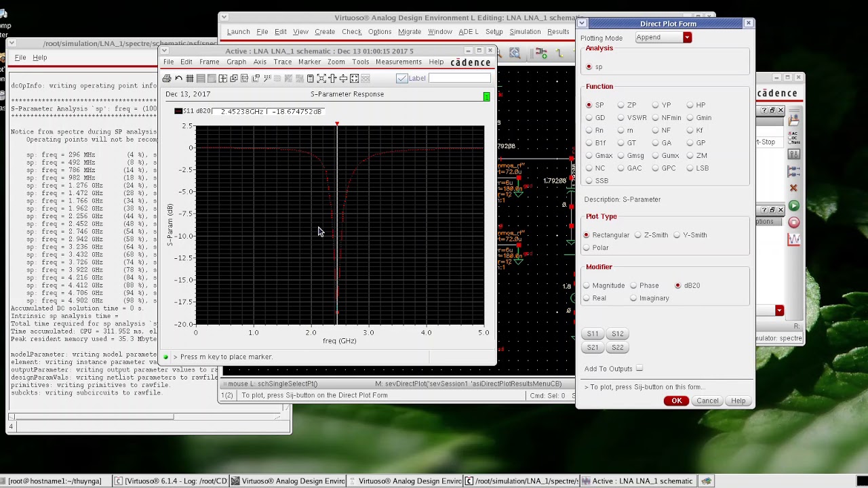Click the green subwindow number 1 indicator

[486, 97]
